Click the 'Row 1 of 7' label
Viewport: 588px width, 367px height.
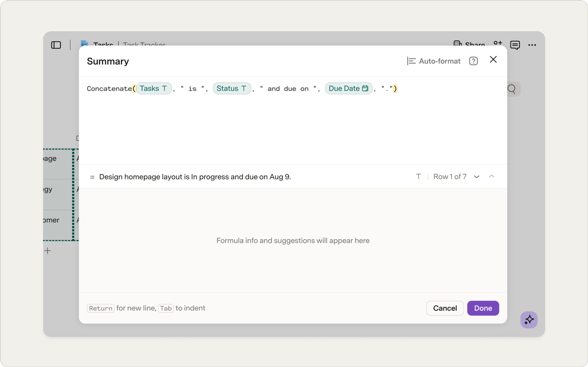450,177
